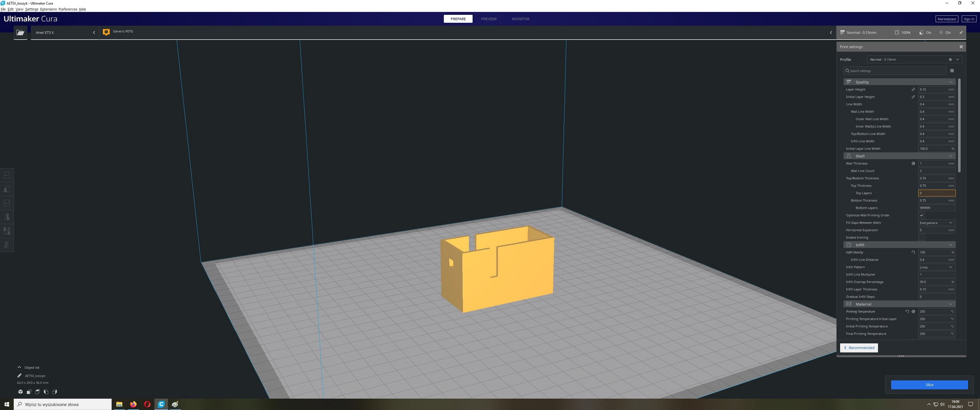Screen dimensions: 980x410
Task: Open the Profile dropdown Normal - 0.15mm
Action: click(x=914, y=59)
